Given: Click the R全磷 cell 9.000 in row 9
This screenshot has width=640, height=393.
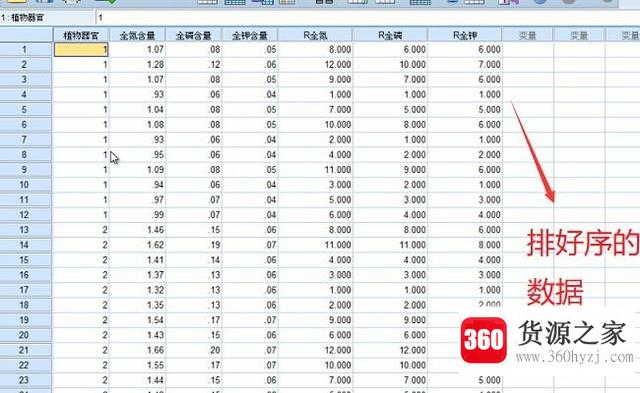Looking at the screenshot, I should (x=390, y=170).
